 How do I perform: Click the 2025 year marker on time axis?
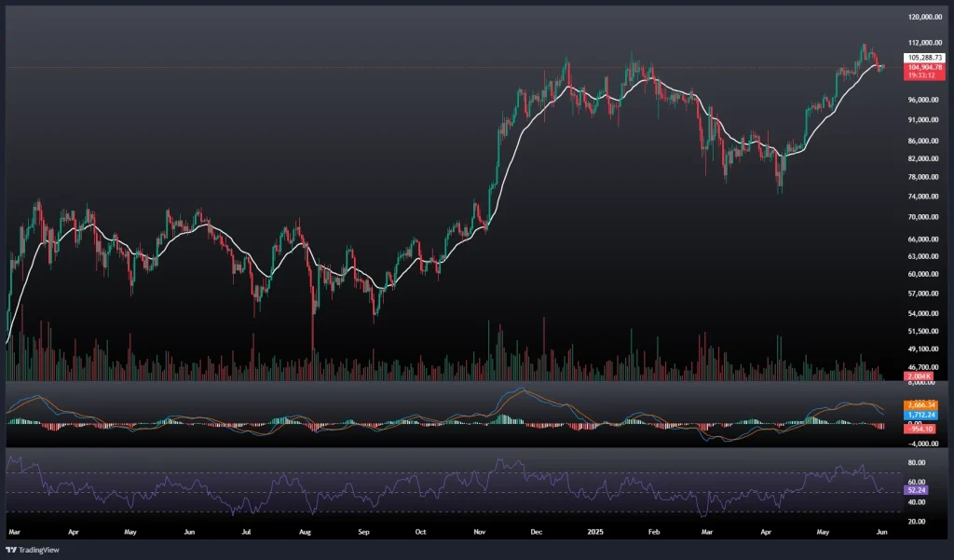pyautogui.click(x=594, y=531)
